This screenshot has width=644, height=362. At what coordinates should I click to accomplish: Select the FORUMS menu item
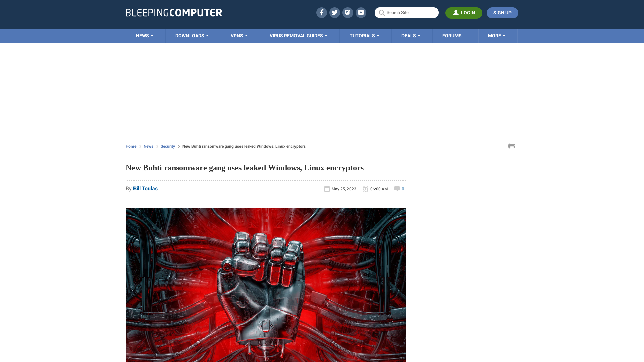[x=451, y=35]
